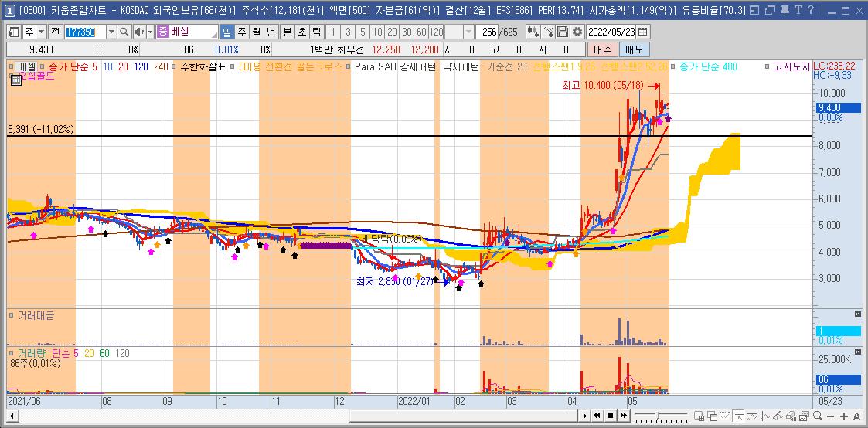Click the add indicator line icon
Image resolution: width=868 pixels, height=428 pixels.
[x=548, y=32]
